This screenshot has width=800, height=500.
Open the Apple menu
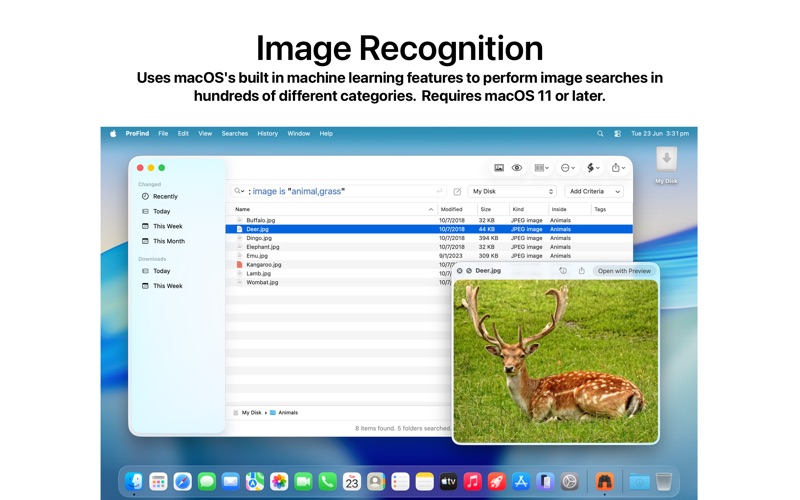(113, 134)
